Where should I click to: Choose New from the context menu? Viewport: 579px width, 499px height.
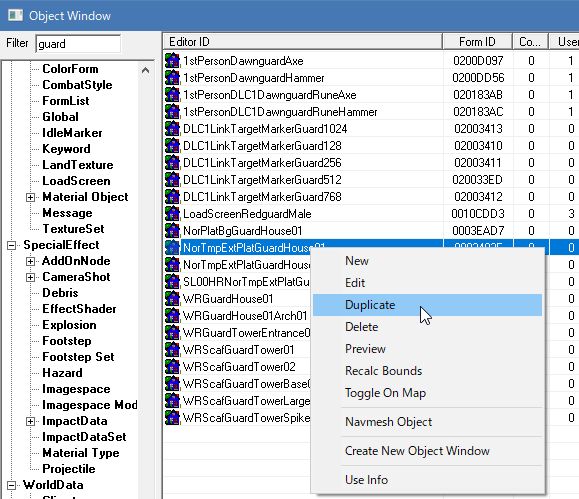[x=427, y=261]
